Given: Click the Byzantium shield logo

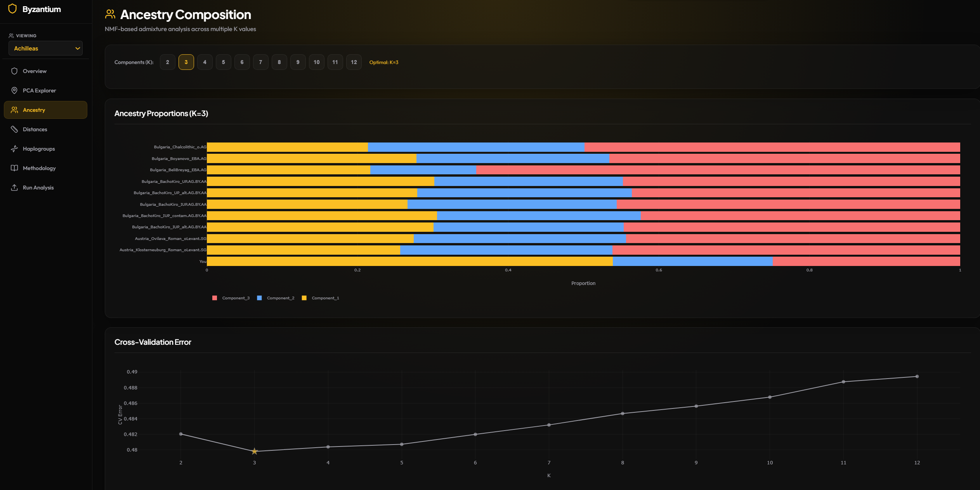Looking at the screenshot, I should pos(13,9).
